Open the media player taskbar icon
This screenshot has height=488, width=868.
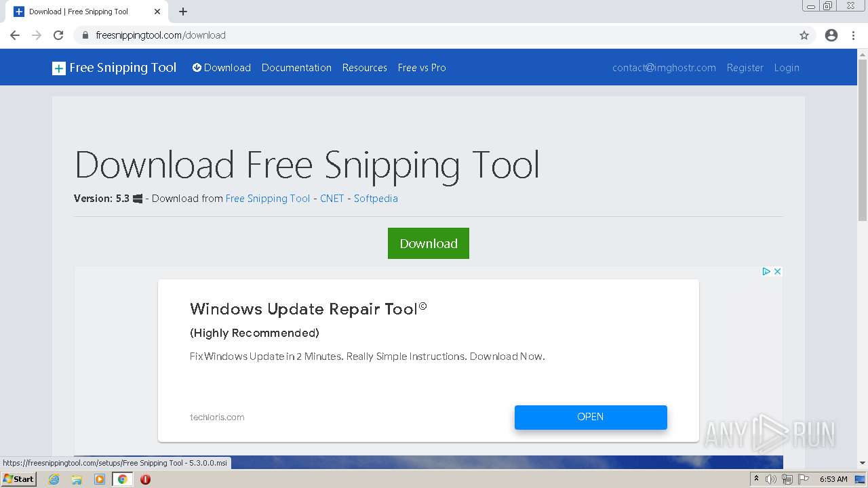pyautogui.click(x=100, y=479)
